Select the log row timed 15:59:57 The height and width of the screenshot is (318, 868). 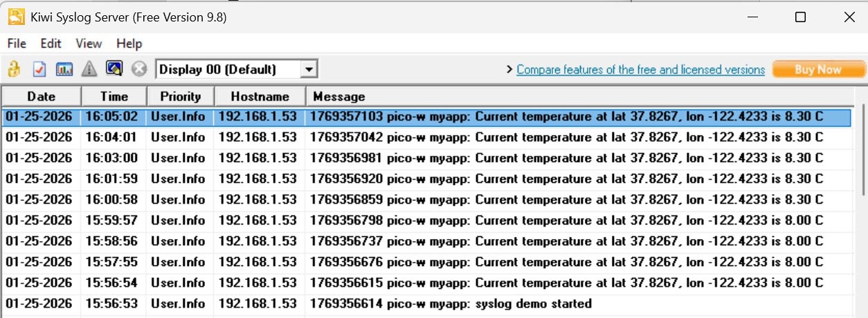(426, 220)
